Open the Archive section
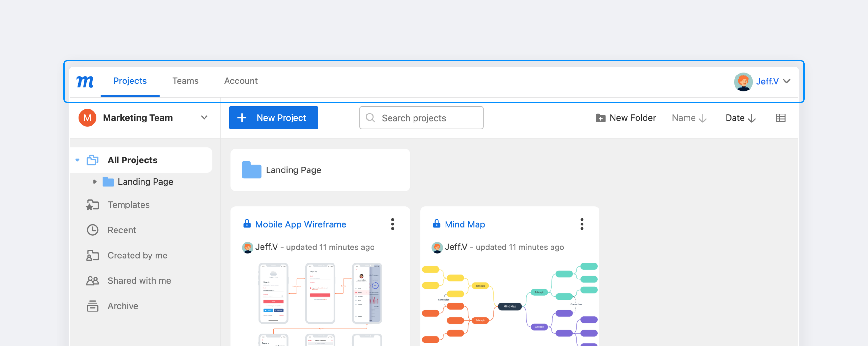868x346 pixels. [123, 306]
